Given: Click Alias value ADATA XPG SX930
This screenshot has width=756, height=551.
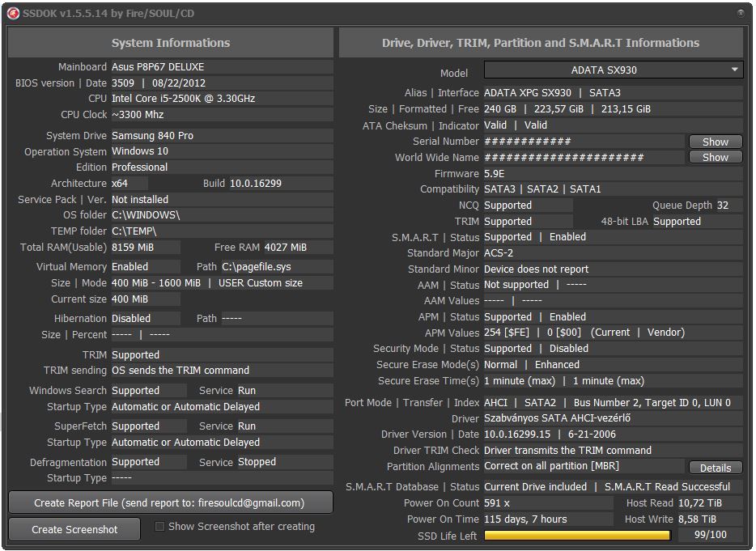Looking at the screenshot, I should (528, 92).
